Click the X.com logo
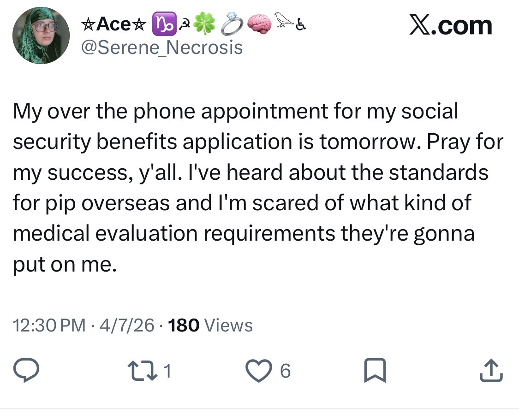Viewport: 519px width, 420px height. (450, 25)
